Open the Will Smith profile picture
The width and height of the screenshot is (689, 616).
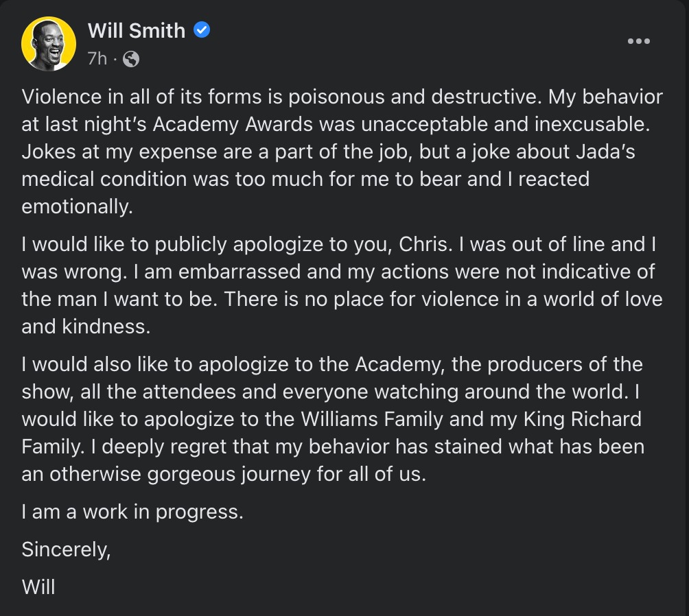[x=48, y=43]
